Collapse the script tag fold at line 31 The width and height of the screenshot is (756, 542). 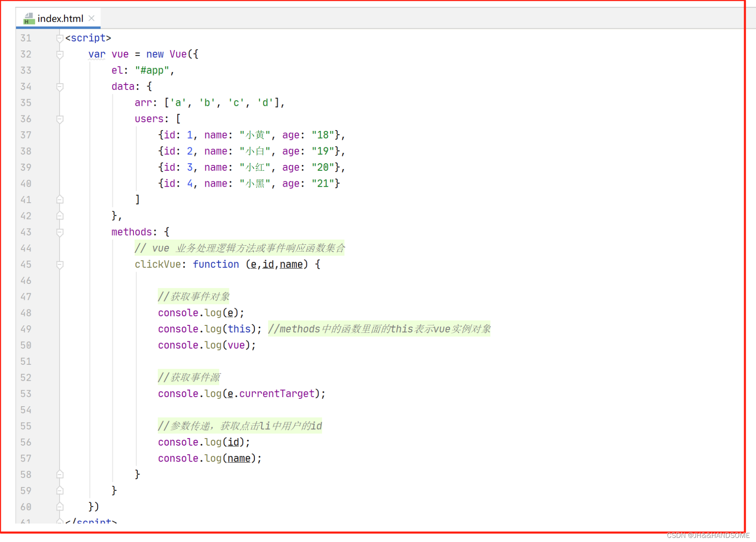point(60,38)
